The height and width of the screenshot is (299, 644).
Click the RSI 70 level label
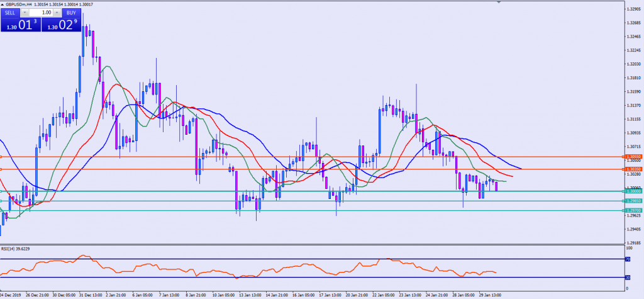coord(628,259)
